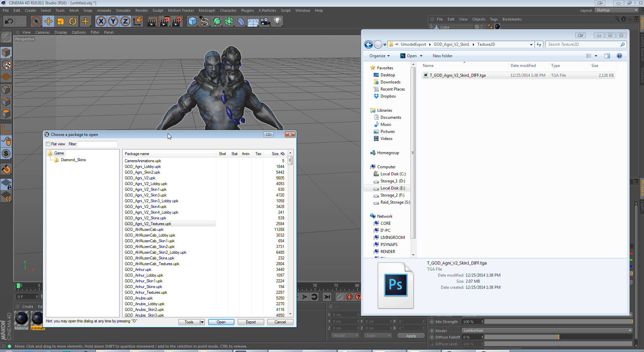Add a Camera object
Viewport: 644px width, 352px height.
pos(265,22)
